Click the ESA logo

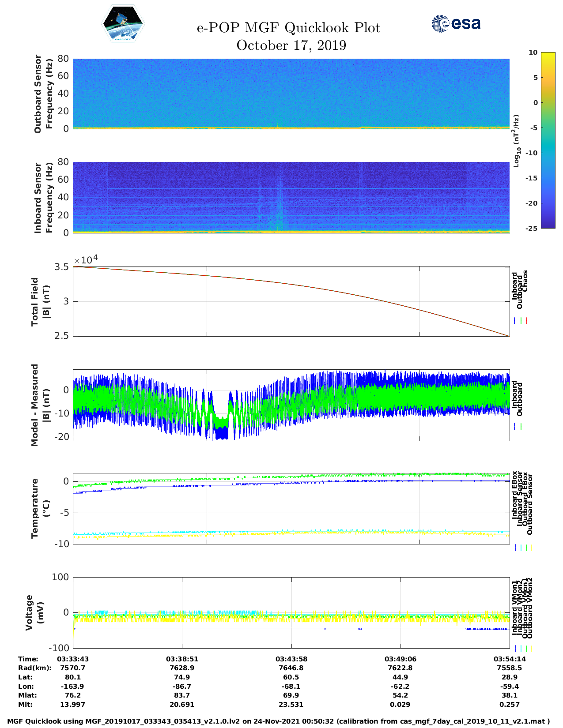coord(456,23)
